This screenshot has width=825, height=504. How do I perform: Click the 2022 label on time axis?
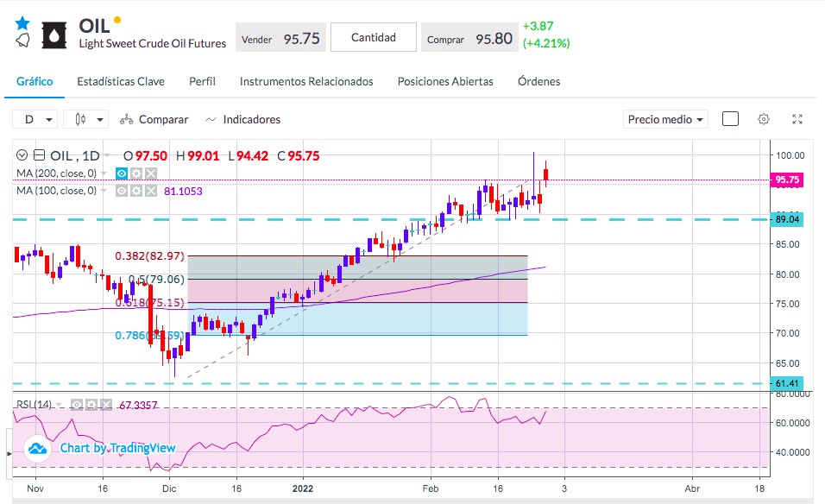tap(303, 488)
